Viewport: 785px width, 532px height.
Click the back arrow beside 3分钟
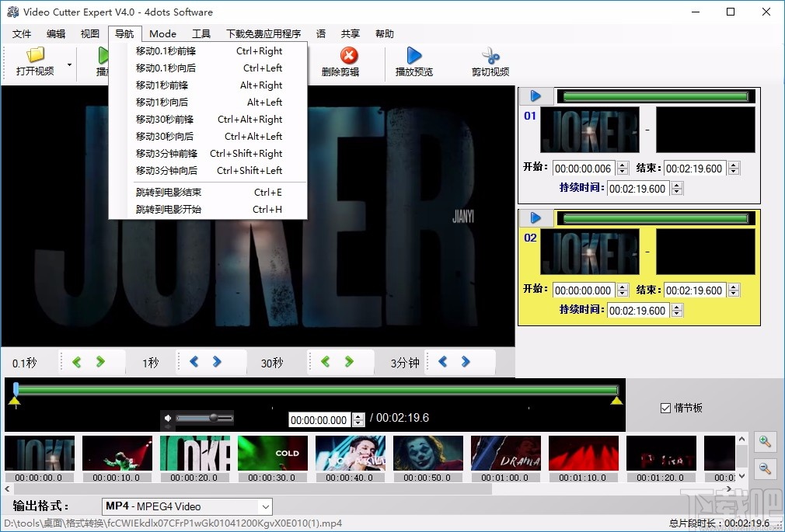tap(441, 362)
